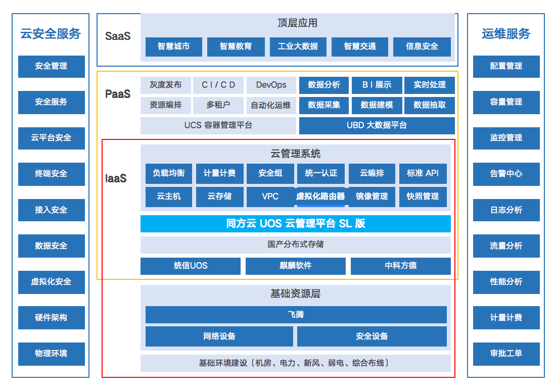Select the 数据建模 block

click(x=377, y=105)
